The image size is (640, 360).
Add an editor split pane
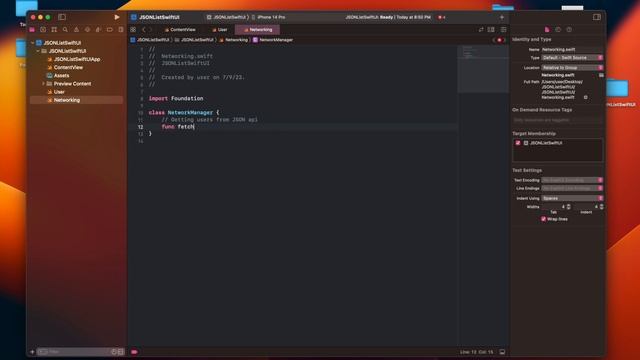tap(491, 30)
